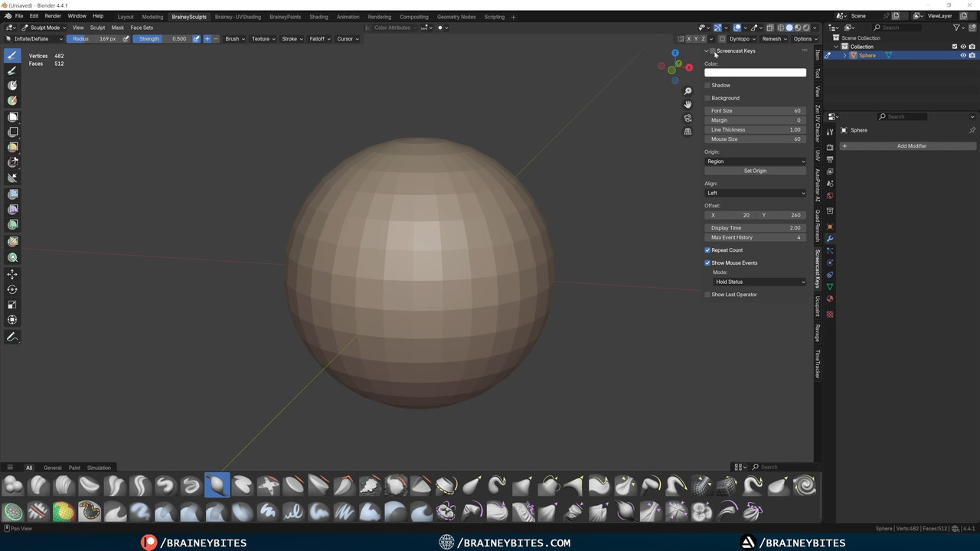Enable the Shadow checkbox
This screenshot has width=980, height=551.
708,85
